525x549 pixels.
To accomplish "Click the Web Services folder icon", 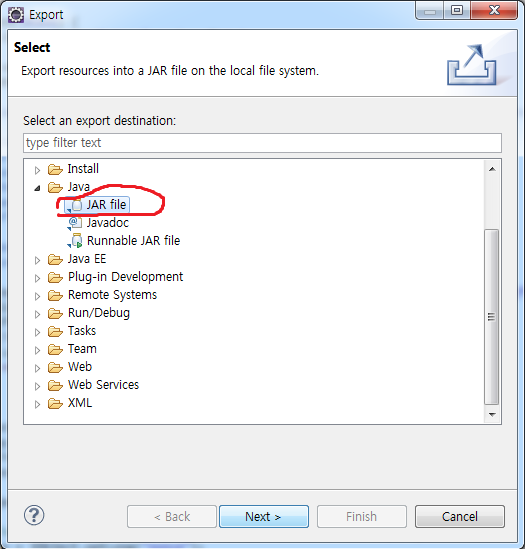I will click(x=55, y=385).
